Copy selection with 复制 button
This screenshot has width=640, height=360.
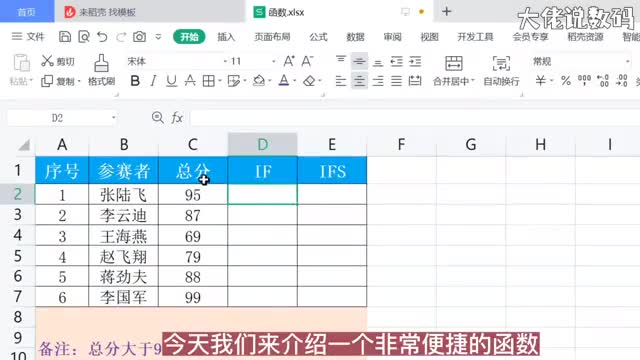60,81
